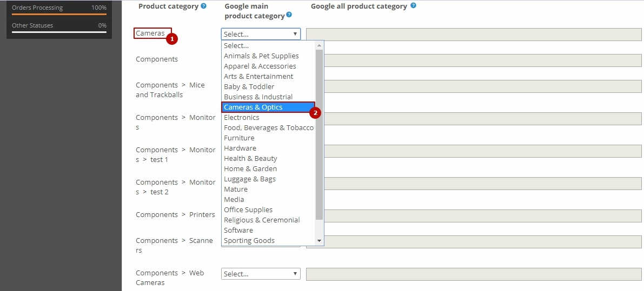Click the Cameras product category label
Screen dimensions: 644x291
point(150,33)
